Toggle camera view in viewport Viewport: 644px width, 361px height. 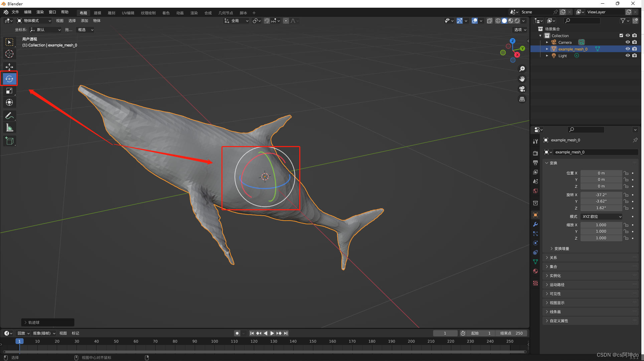522,89
